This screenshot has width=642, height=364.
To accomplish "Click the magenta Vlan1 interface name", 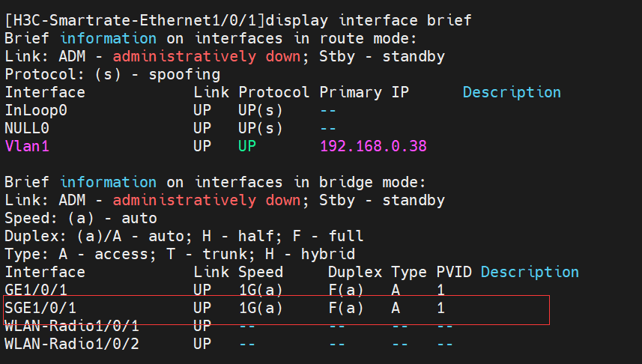I will click(x=27, y=146).
